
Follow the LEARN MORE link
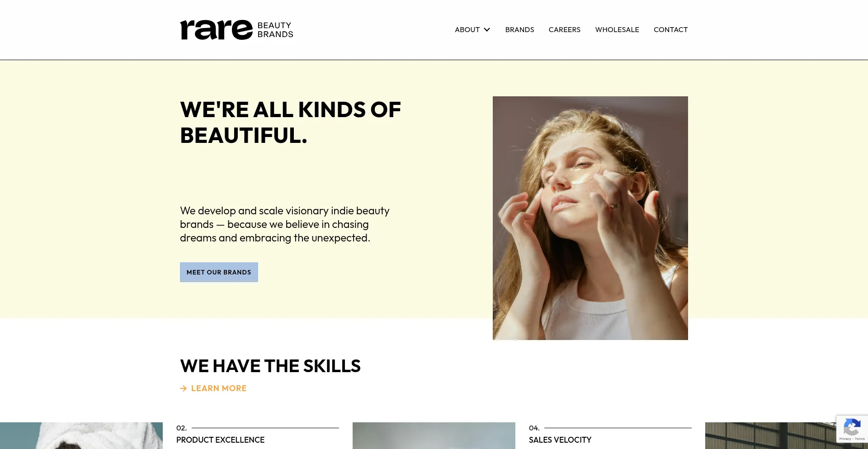tap(218, 388)
